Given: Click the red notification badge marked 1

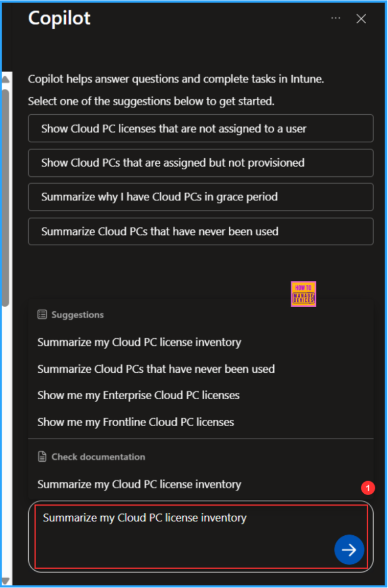Looking at the screenshot, I should click(368, 489).
